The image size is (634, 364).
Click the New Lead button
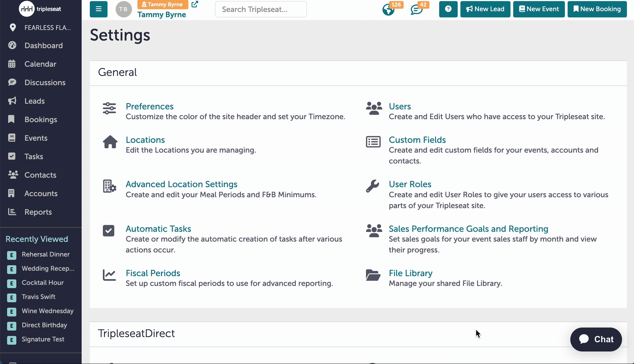point(485,9)
